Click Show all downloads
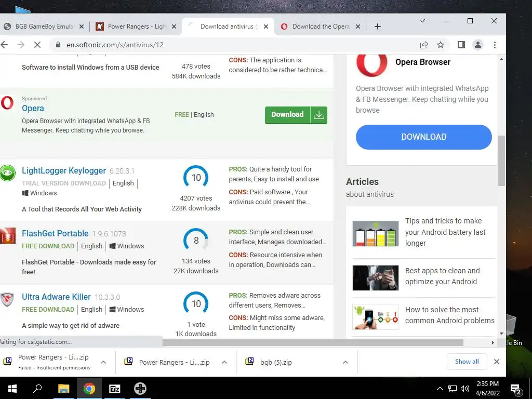The height and width of the screenshot is (399, 532). click(467, 362)
